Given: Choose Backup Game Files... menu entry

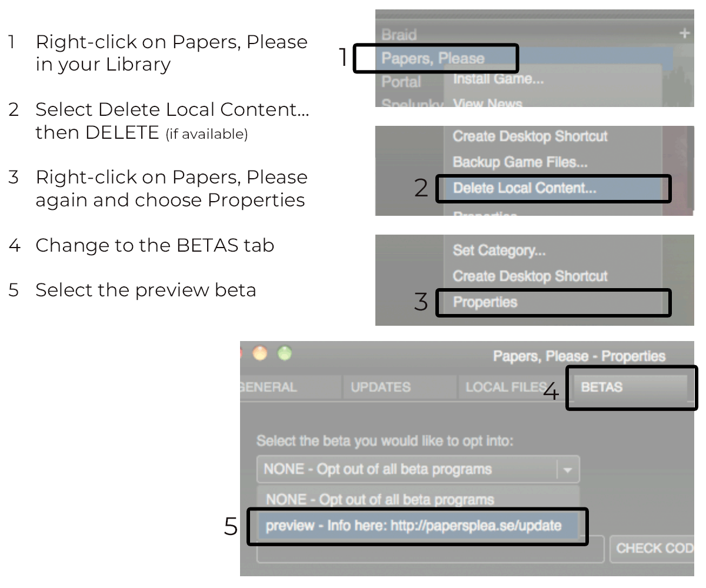Looking at the screenshot, I should (x=519, y=162).
